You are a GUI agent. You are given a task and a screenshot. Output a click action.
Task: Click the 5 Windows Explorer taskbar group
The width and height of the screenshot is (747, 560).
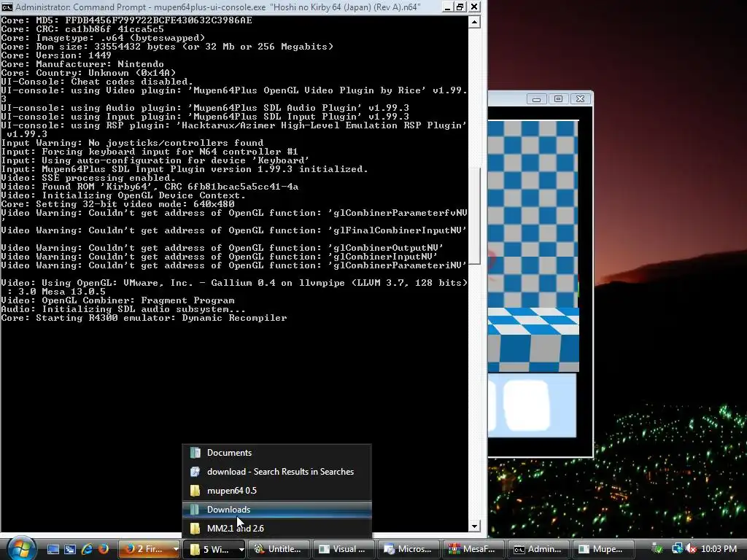(x=209, y=549)
